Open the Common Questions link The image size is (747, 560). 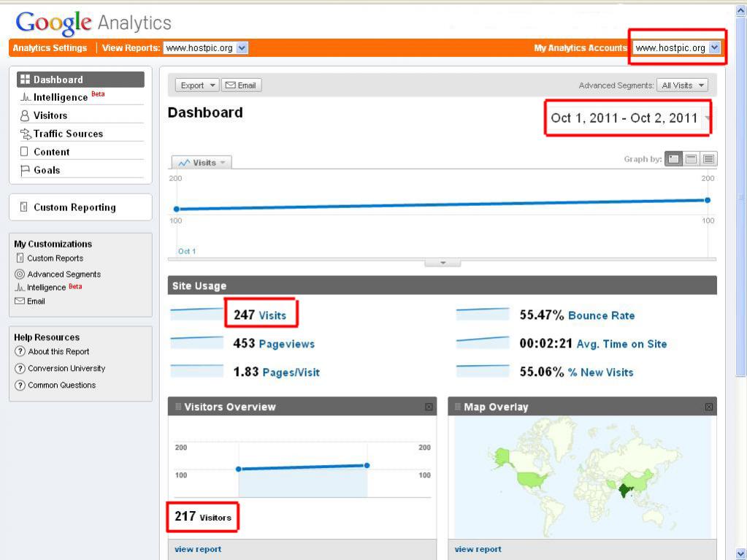coord(62,385)
